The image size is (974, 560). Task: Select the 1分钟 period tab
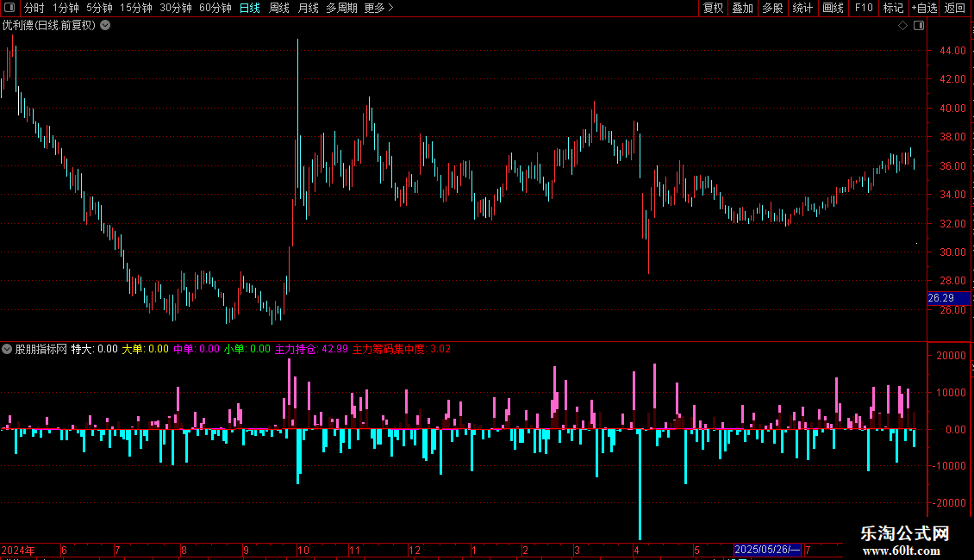point(66,8)
